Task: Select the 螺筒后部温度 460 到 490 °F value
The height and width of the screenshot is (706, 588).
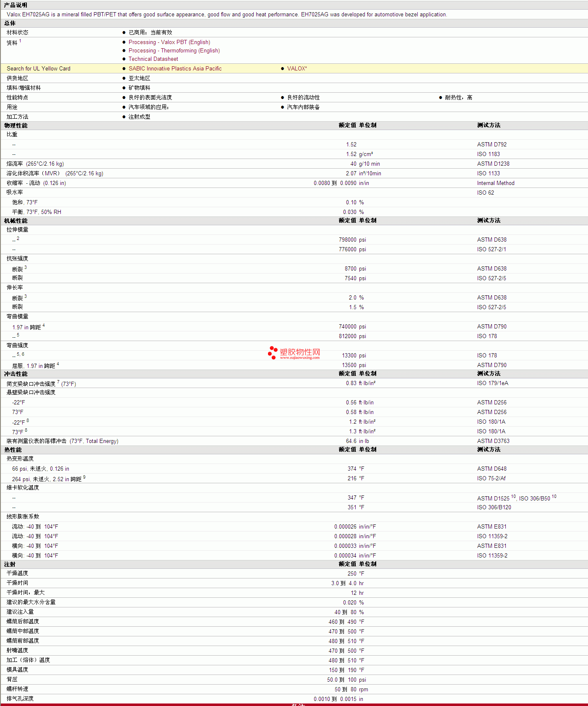Action: tap(346, 622)
